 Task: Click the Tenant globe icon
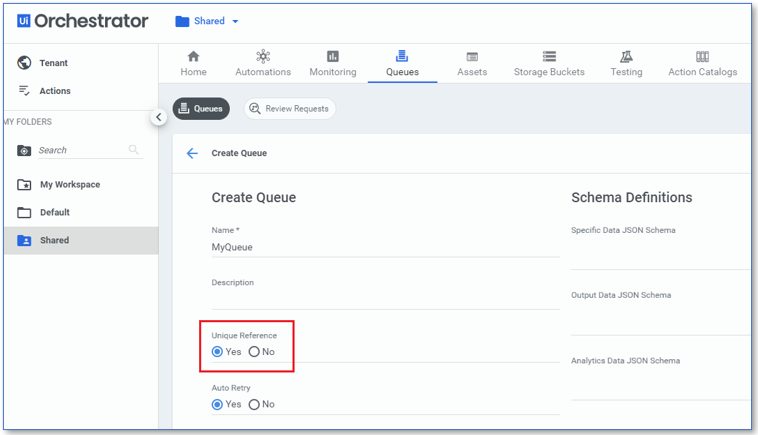pos(25,63)
